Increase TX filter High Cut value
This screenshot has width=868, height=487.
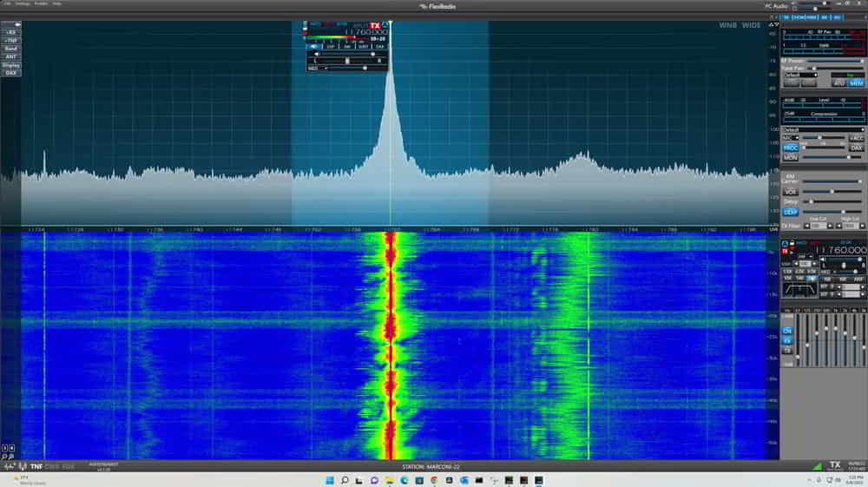pos(863,226)
